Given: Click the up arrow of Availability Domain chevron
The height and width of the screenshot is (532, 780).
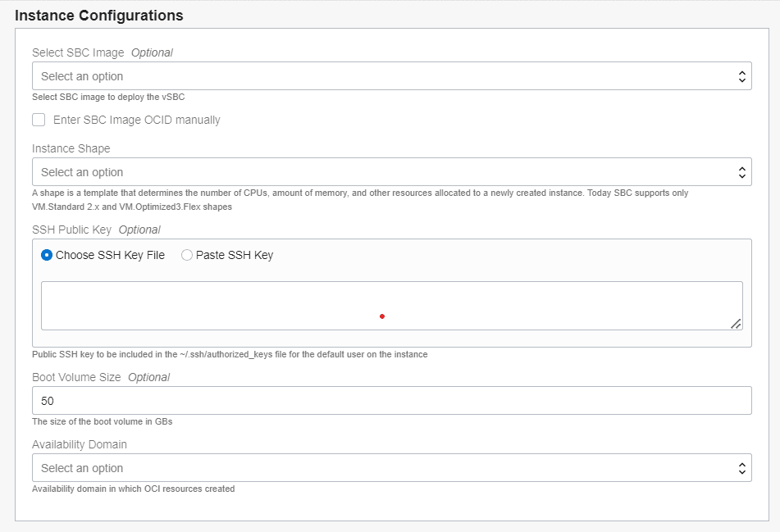Looking at the screenshot, I should coord(741,464).
